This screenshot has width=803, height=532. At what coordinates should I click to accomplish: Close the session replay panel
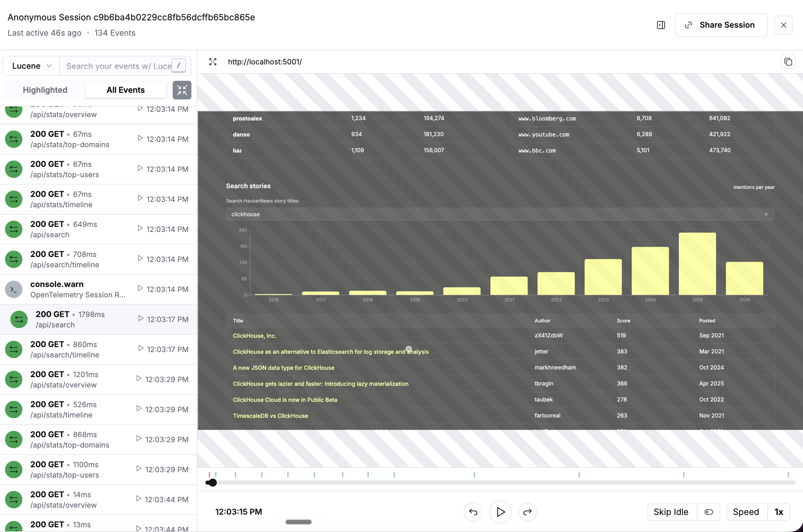[783, 25]
